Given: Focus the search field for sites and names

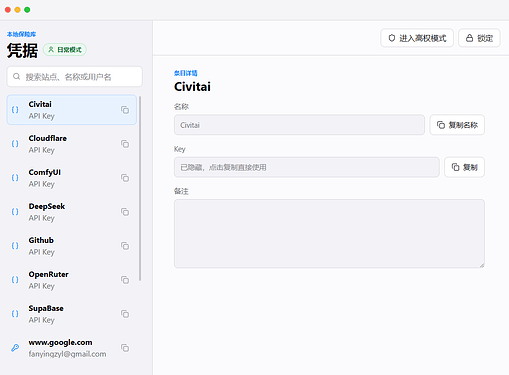Looking at the screenshot, I should pos(75,77).
